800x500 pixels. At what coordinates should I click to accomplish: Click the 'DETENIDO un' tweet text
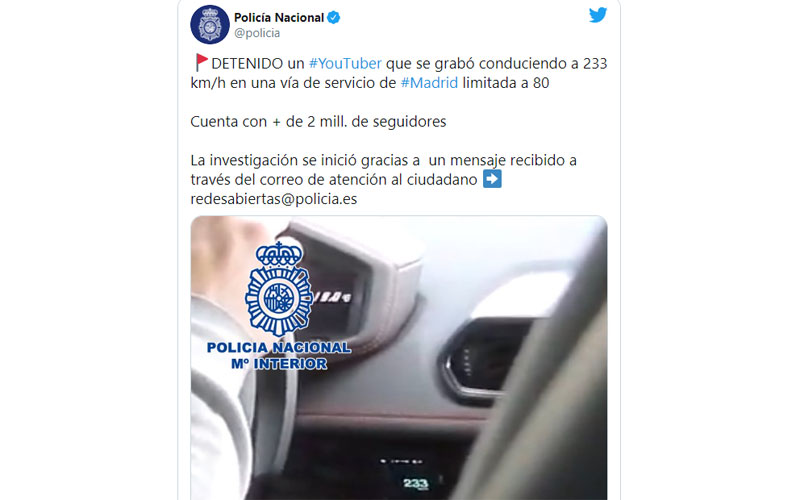(x=258, y=63)
